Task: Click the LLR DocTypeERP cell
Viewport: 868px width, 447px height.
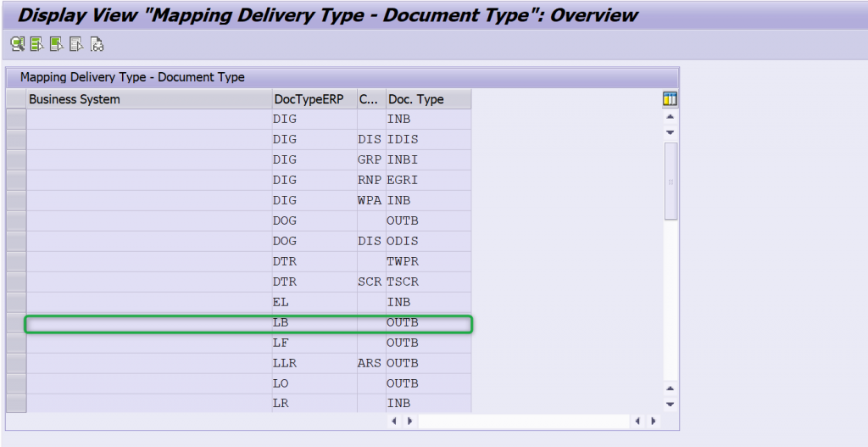Action: point(314,363)
